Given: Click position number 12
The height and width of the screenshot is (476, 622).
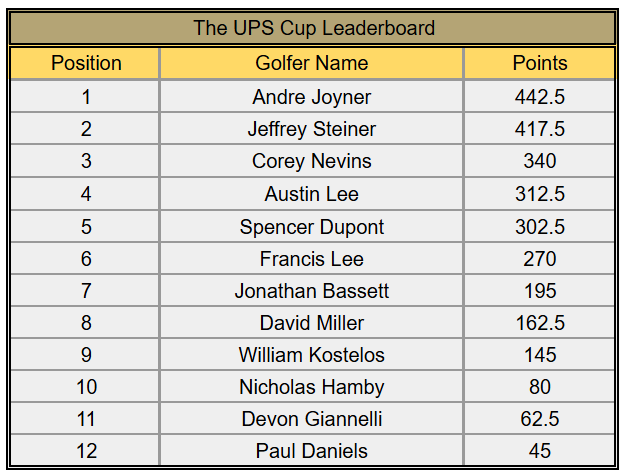Looking at the screenshot, I should coord(86,451).
